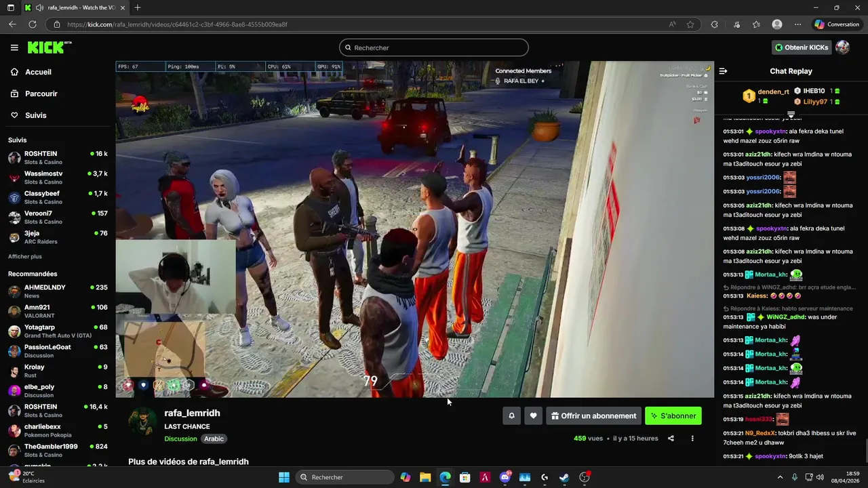The height and width of the screenshot is (488, 868).
Task: Open PassionLeGoat recommended channel
Action: (58, 351)
